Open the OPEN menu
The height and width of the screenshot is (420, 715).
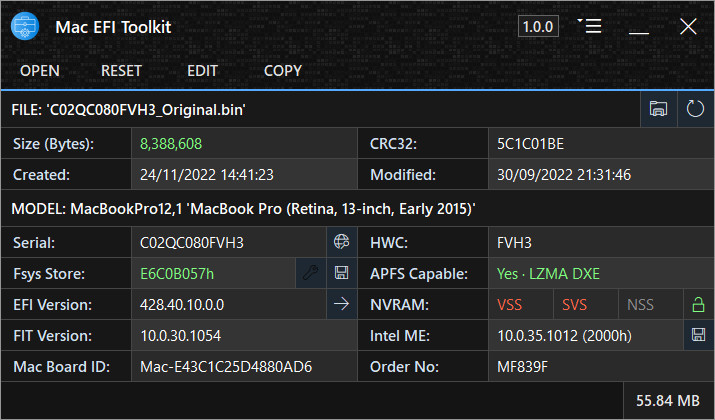click(40, 71)
